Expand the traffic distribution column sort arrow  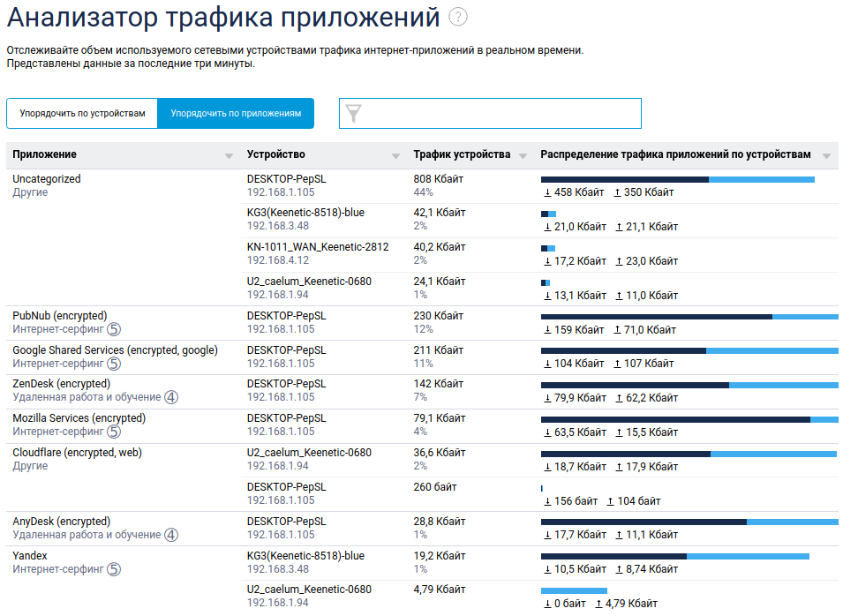tap(826, 155)
